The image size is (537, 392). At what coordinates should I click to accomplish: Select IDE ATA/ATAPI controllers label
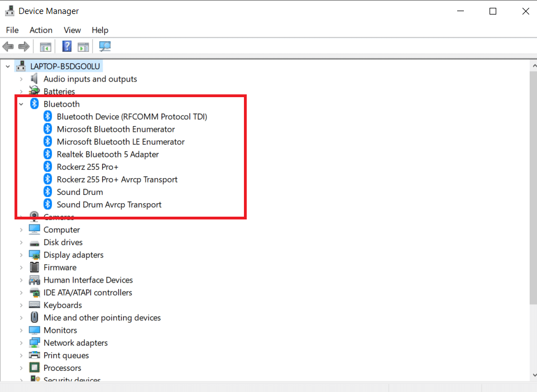pos(88,293)
